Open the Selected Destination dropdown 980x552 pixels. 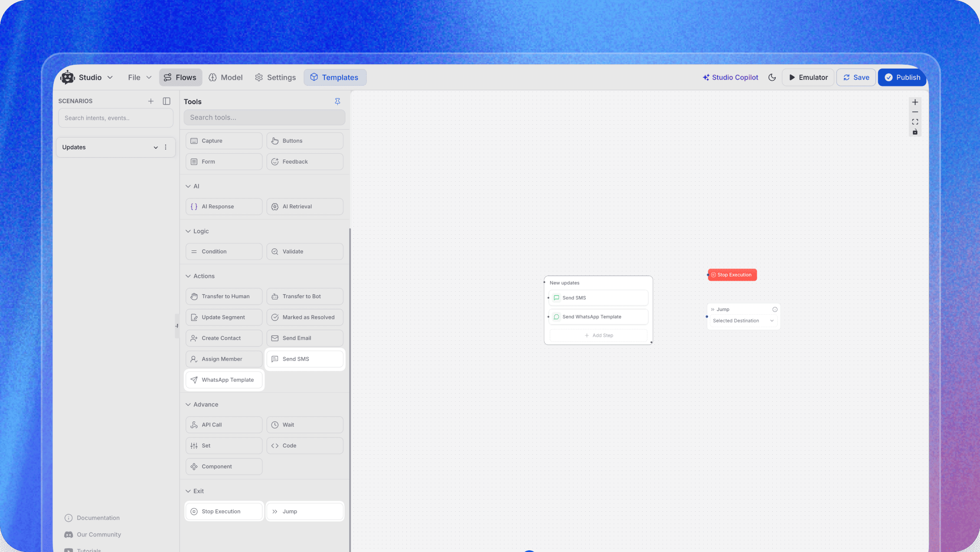(x=743, y=321)
